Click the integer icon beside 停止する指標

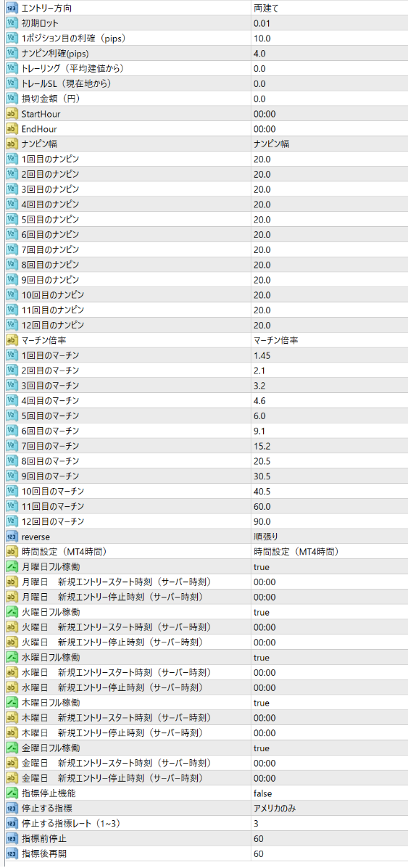12,809
